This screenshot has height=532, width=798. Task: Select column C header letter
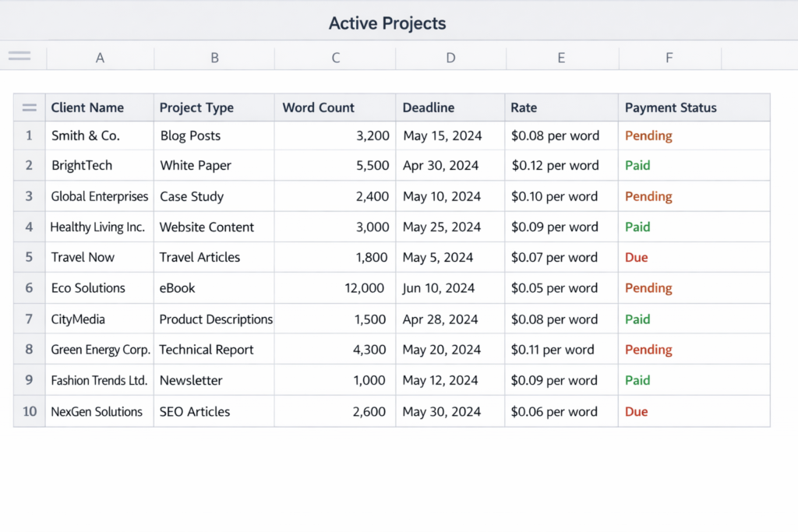[335, 58]
